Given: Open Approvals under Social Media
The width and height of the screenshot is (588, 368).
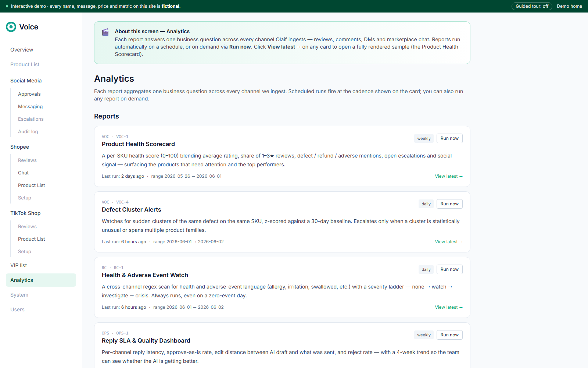Looking at the screenshot, I should [x=29, y=94].
